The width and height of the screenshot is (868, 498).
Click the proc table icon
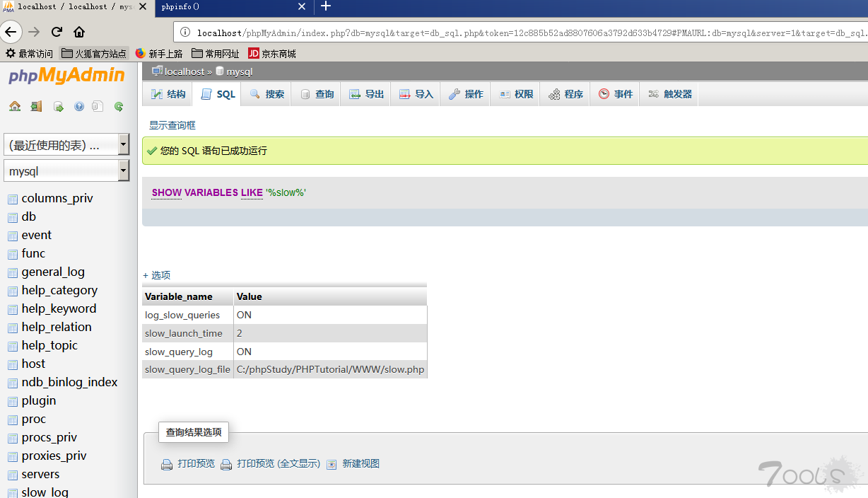13,420
